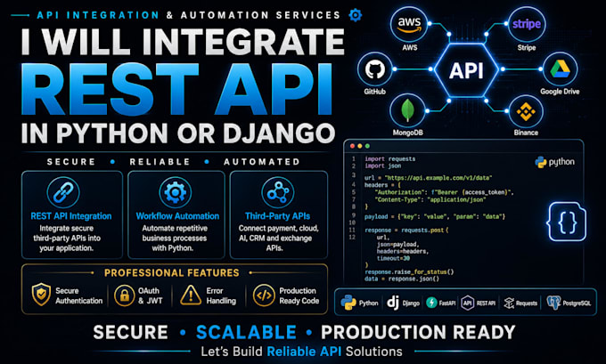Viewport: 606px width, 364px height.
Task: Click the PostgreSQL label in tech bar
Action: (577, 303)
